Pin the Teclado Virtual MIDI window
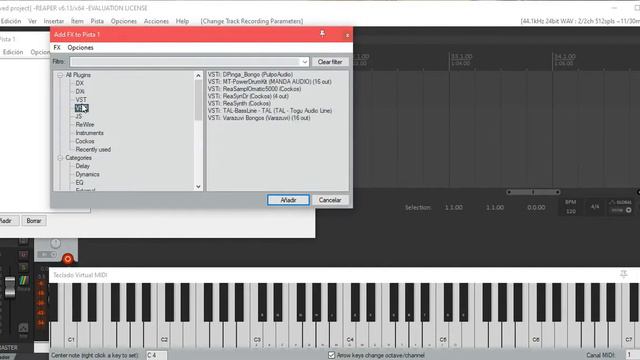 tap(623, 274)
